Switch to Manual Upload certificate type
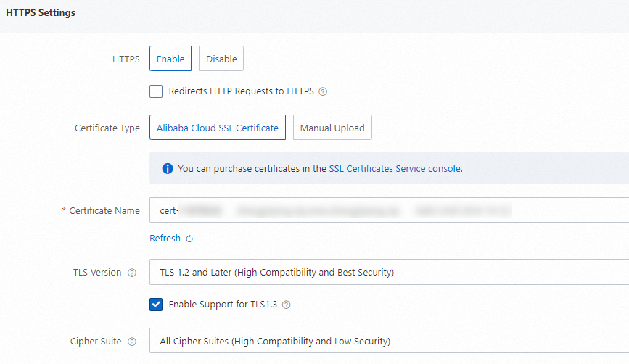The height and width of the screenshot is (364, 629). [332, 128]
